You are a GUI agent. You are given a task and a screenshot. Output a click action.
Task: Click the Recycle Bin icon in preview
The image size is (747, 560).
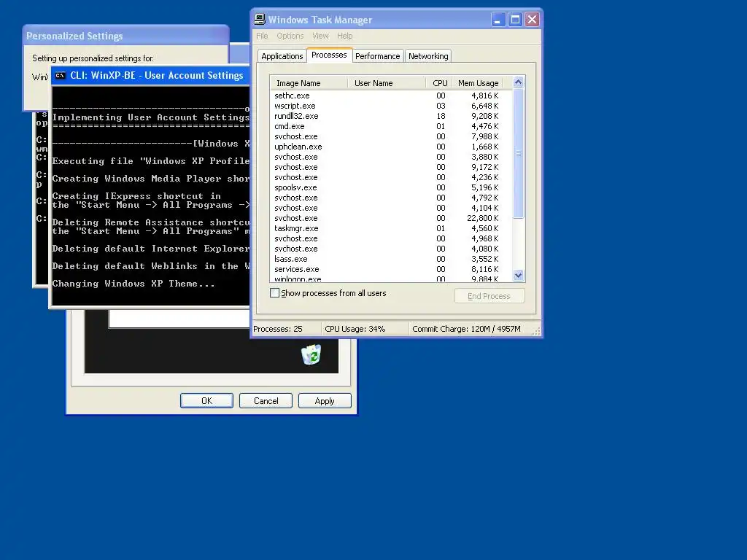coord(311,354)
